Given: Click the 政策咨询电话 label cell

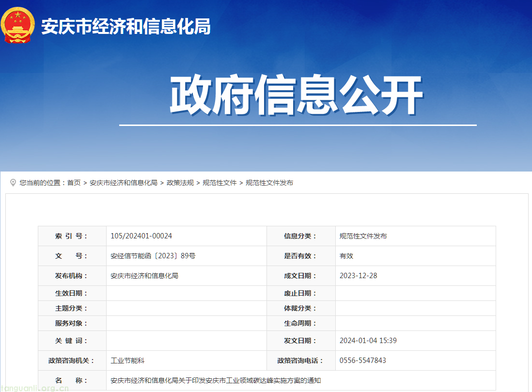Looking at the screenshot, I should [301, 361].
